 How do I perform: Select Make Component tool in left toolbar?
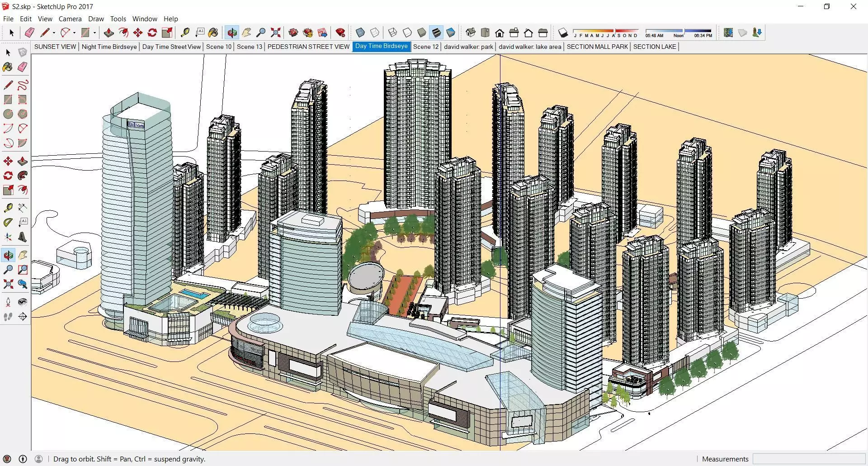(x=23, y=52)
